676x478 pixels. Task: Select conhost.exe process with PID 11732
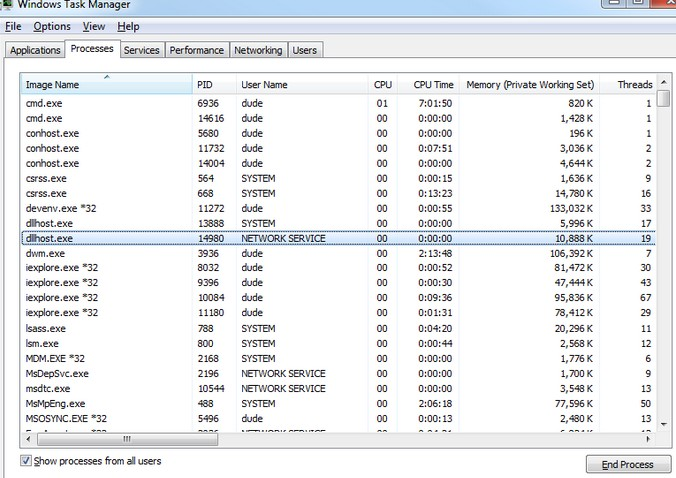(x=338, y=149)
